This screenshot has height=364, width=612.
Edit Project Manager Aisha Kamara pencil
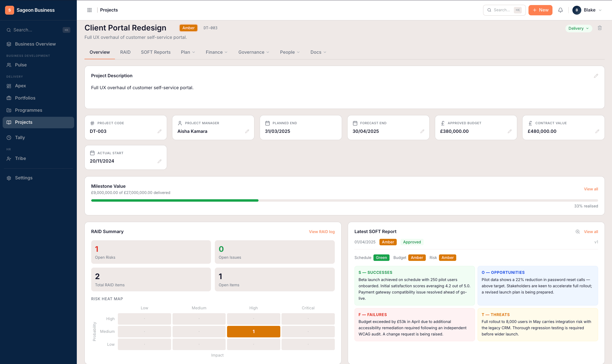pos(247,131)
